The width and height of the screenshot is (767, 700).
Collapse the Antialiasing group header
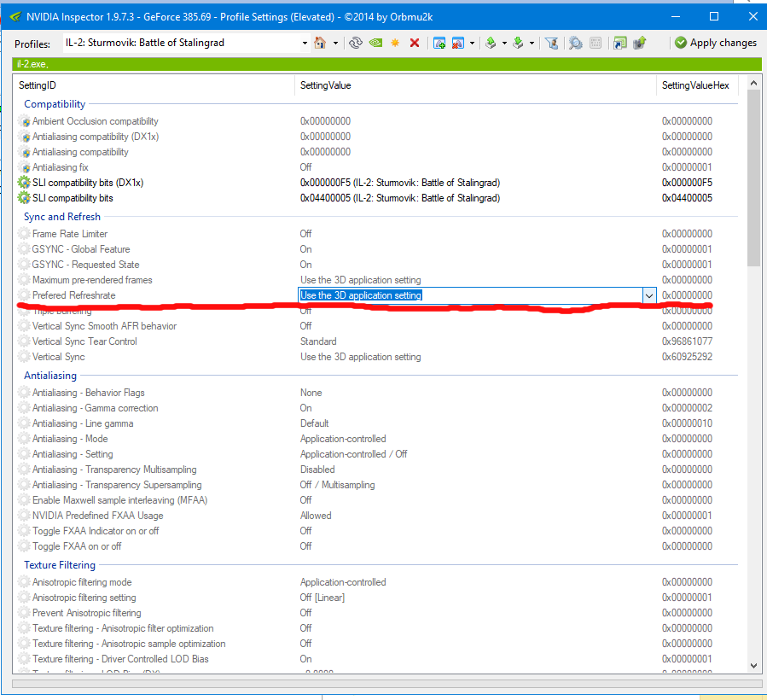50,376
